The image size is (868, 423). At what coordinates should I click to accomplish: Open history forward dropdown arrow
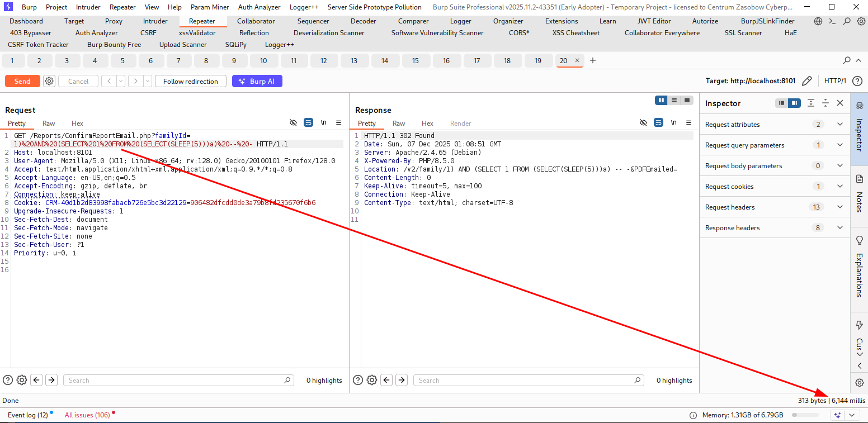pyautogui.click(x=148, y=81)
